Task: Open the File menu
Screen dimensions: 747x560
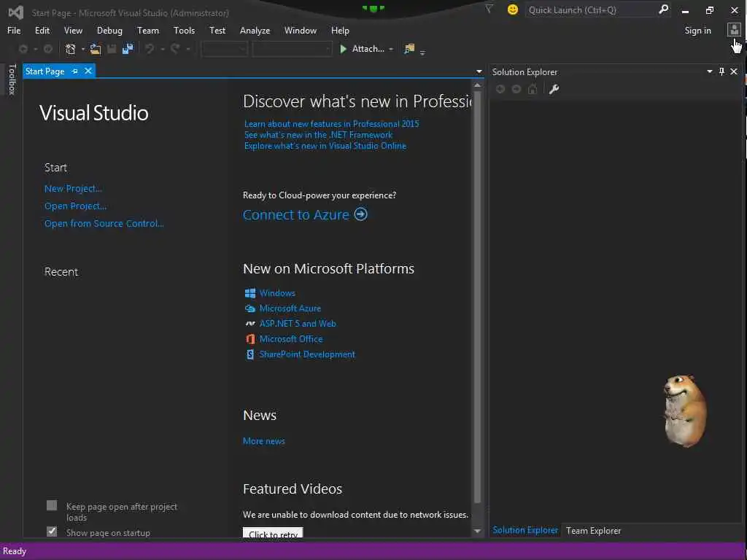Action: click(14, 31)
